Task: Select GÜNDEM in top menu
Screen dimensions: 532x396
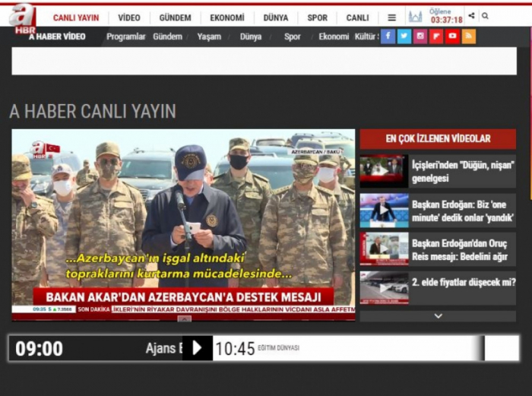Action: 175,17
